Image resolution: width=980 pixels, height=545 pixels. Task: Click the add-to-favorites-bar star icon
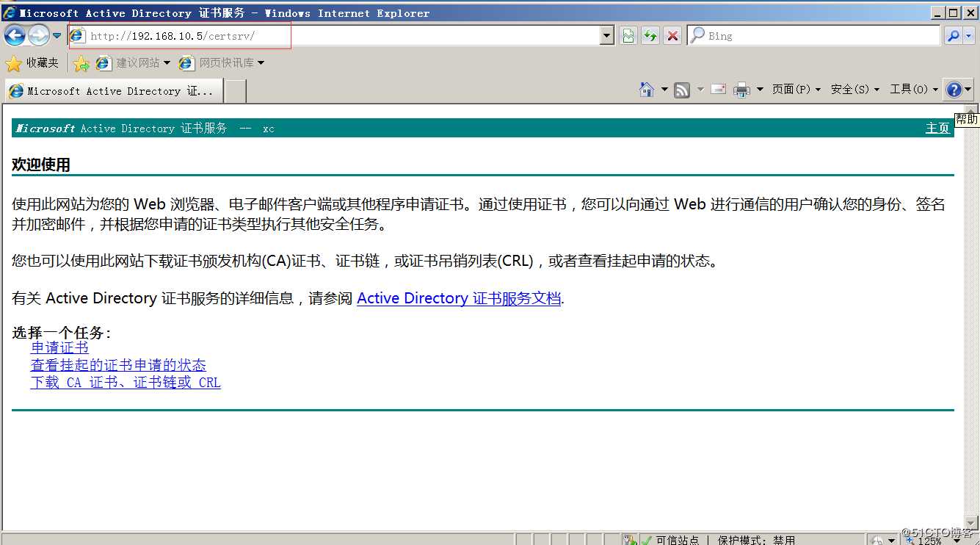[x=81, y=64]
